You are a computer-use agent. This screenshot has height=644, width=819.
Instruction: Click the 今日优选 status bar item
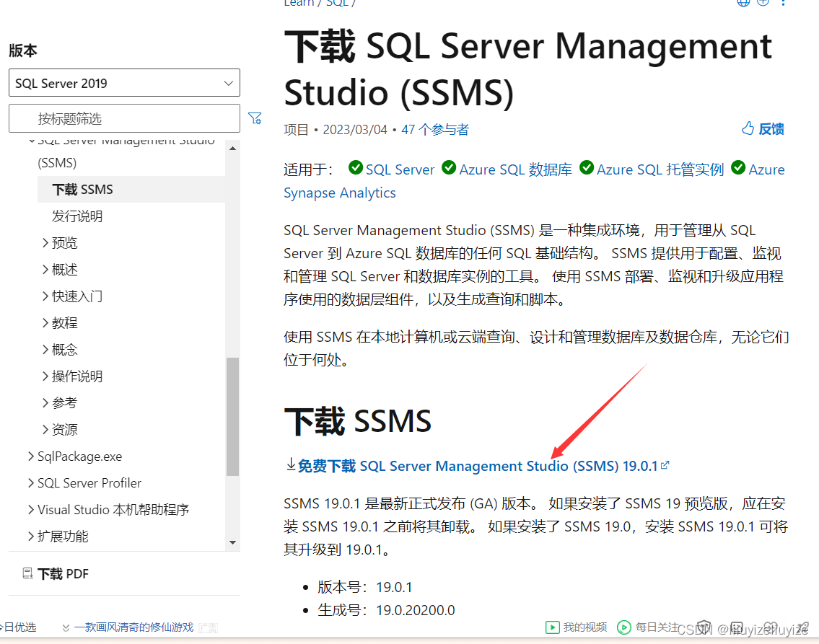18,627
